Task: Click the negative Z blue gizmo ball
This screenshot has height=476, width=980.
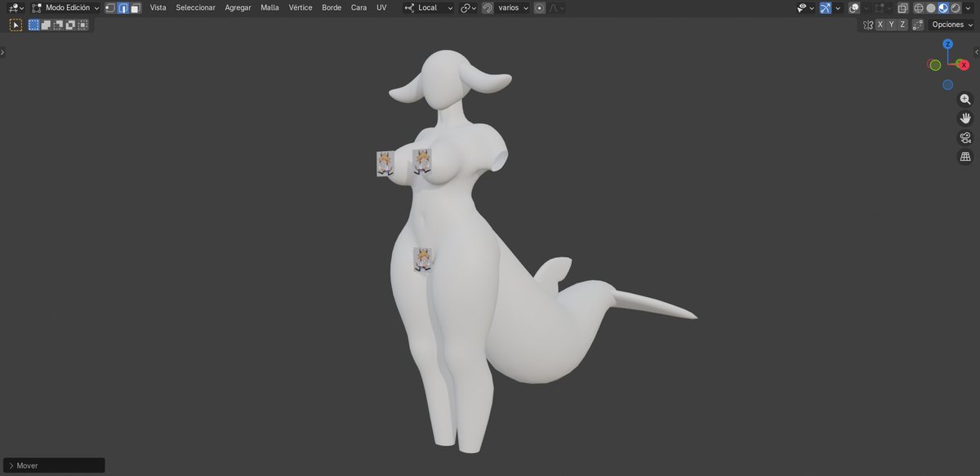Action: (947, 85)
